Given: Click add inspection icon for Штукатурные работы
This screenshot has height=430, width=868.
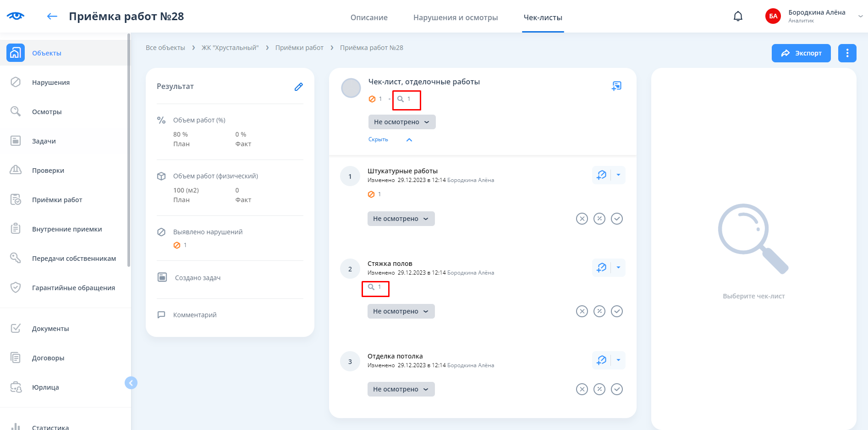Looking at the screenshot, I should (x=601, y=175).
